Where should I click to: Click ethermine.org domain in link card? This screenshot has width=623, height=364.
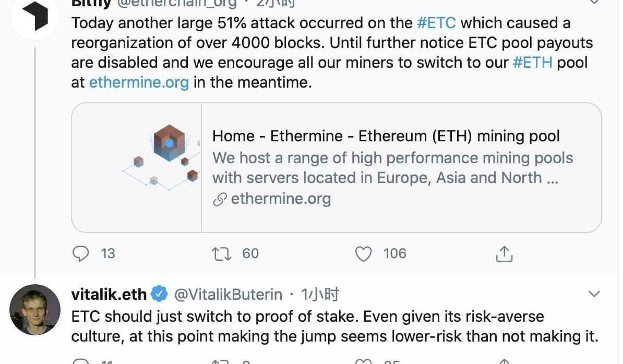[281, 199]
